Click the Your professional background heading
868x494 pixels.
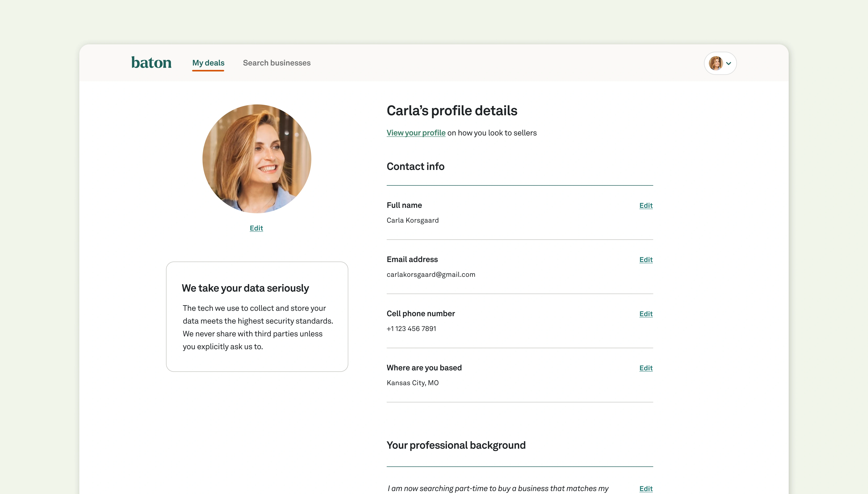pyautogui.click(x=456, y=445)
